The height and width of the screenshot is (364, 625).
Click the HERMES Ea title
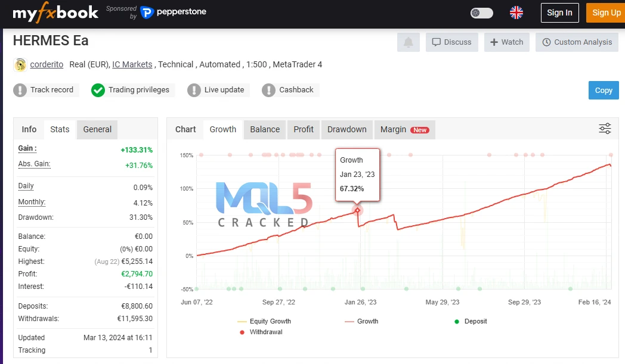click(x=51, y=41)
